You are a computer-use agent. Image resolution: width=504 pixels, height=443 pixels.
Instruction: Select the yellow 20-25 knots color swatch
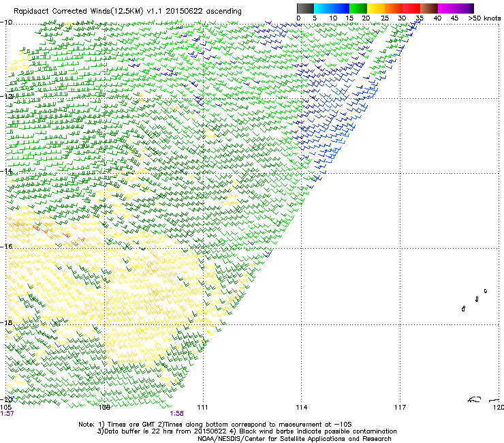click(376, 8)
